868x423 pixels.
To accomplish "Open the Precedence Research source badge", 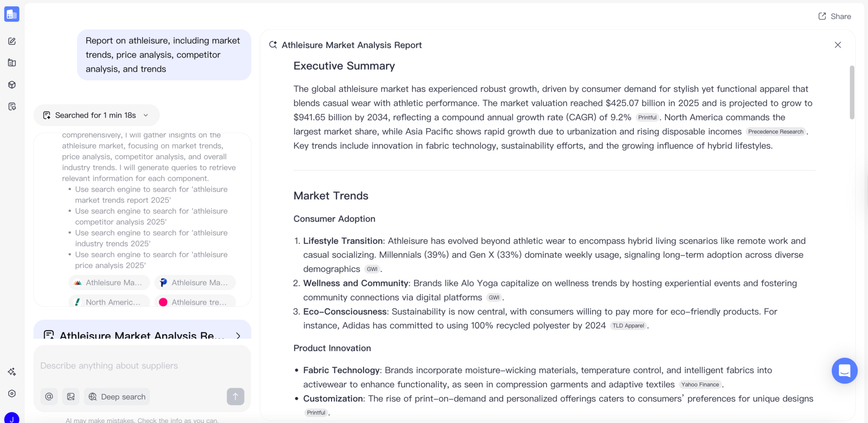I will [x=776, y=132].
